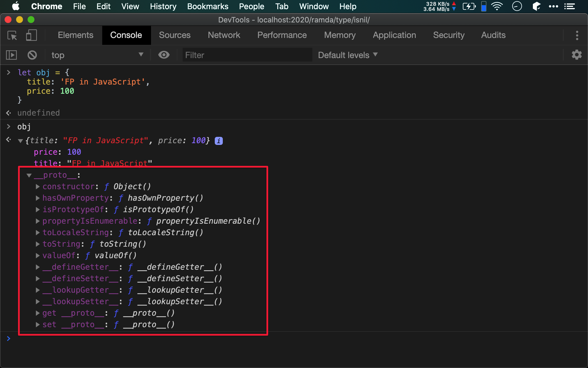
Task: Open the macOS Notification Center list icon
Action: [x=569, y=6]
